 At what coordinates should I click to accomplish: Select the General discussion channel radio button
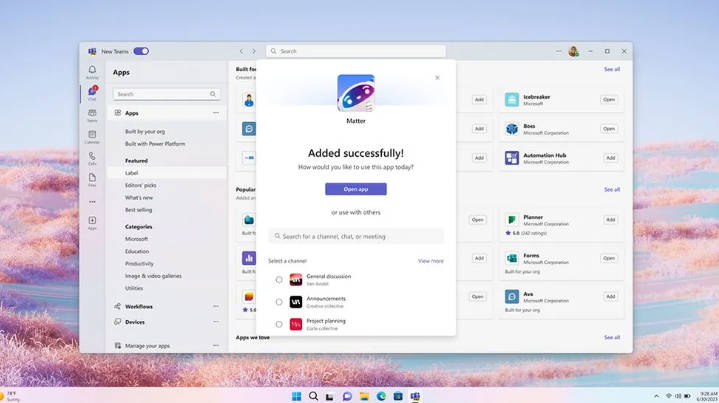279,280
